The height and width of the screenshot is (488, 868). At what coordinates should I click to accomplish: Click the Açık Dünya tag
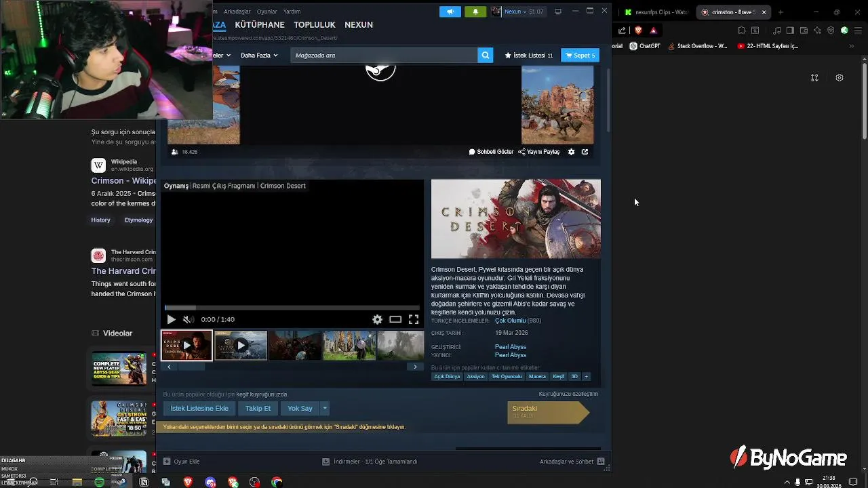pos(447,376)
